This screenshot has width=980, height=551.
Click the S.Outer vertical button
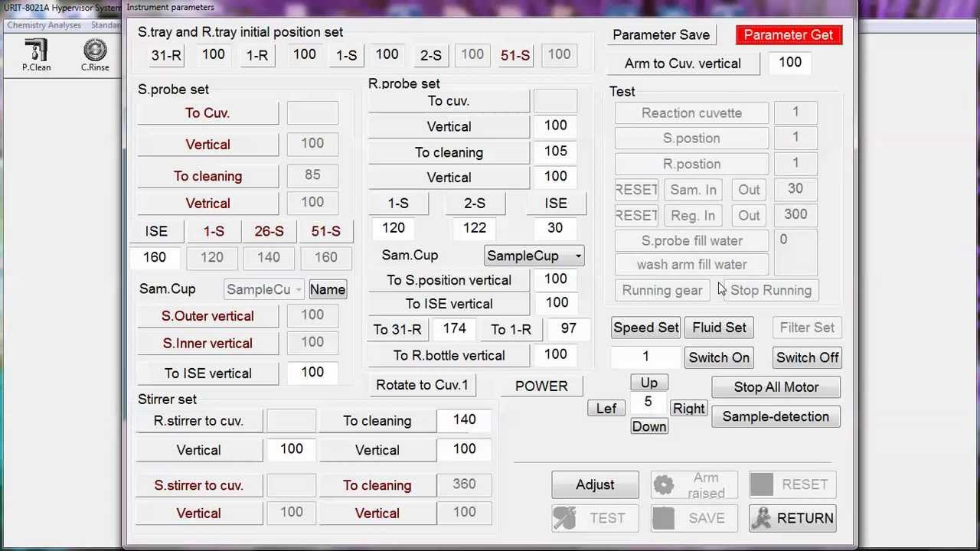[207, 316]
